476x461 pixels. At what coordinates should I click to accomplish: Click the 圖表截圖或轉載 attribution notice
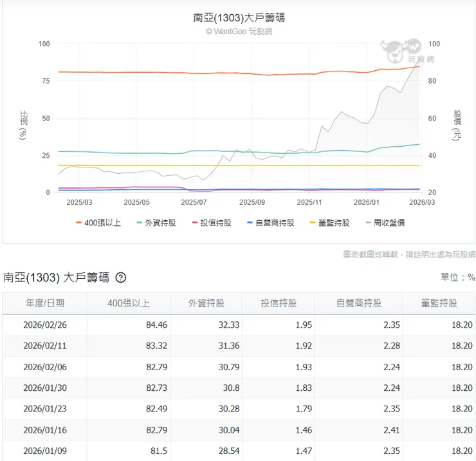409,254
